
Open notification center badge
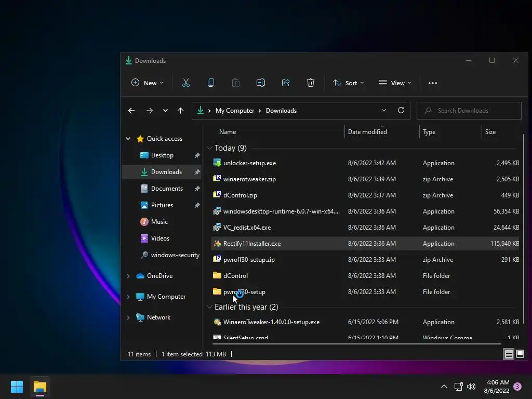coord(517,387)
